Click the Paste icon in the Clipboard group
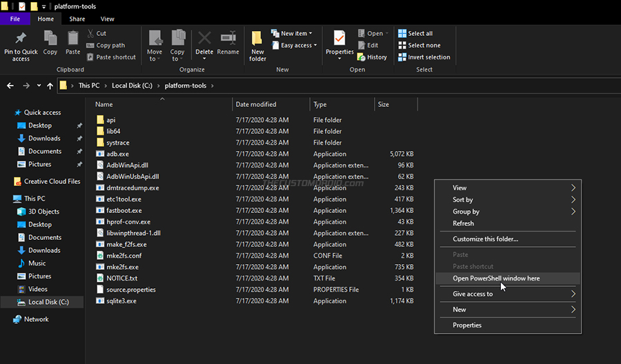 pyautogui.click(x=73, y=38)
